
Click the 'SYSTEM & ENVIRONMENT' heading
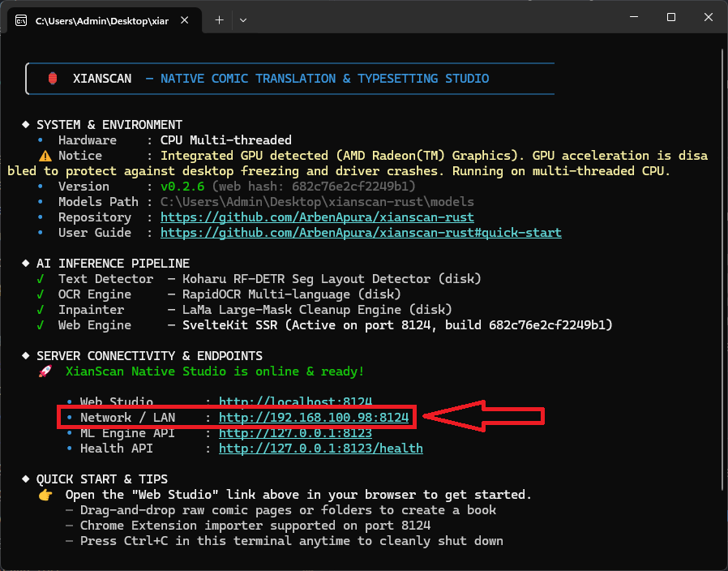[109, 125]
